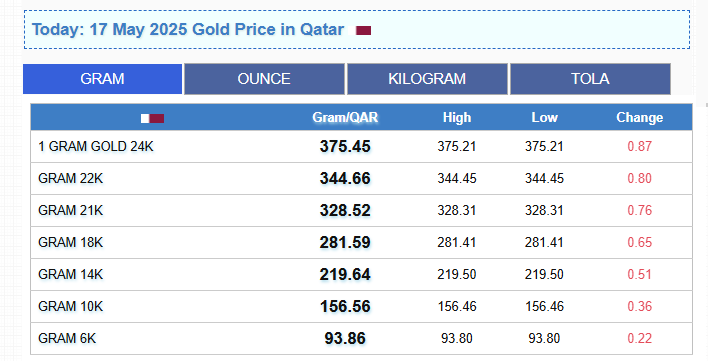Click the 328.52 price for 21K
This screenshot has height=361, width=708.
pyautogui.click(x=345, y=211)
